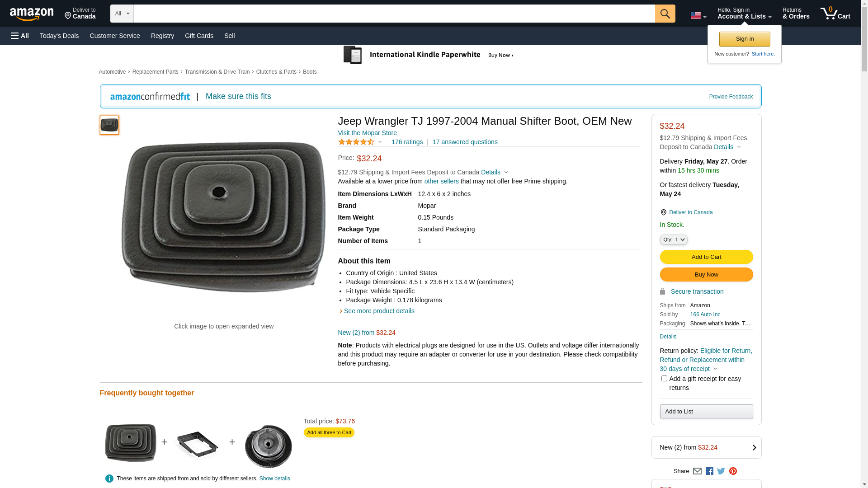Open the cart icon
This screenshot has width=868, height=488.
coord(835,14)
